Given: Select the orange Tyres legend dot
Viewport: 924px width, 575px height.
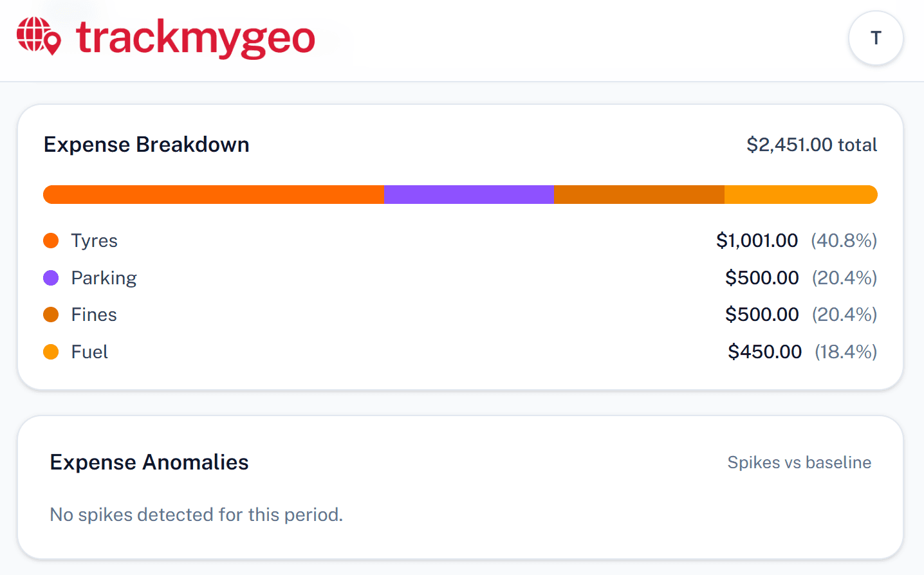Looking at the screenshot, I should tap(51, 241).
